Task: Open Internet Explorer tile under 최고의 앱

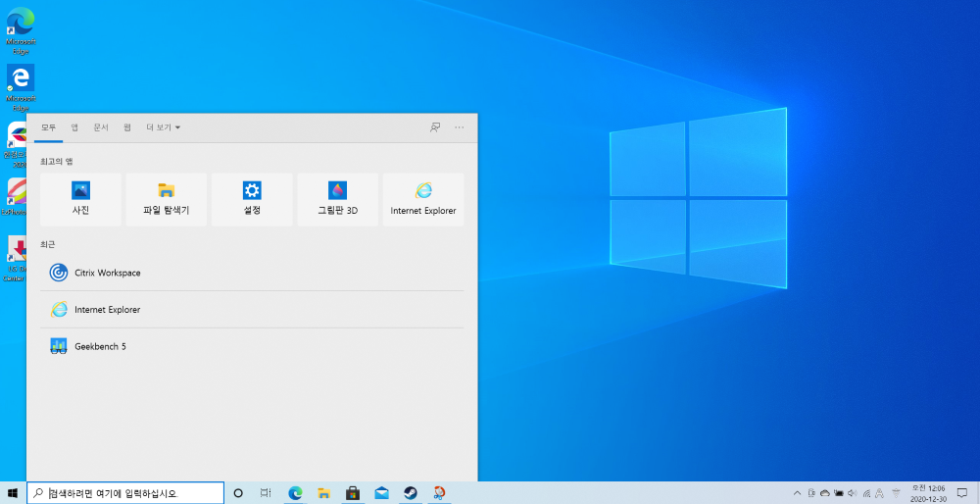Action: coord(423,199)
